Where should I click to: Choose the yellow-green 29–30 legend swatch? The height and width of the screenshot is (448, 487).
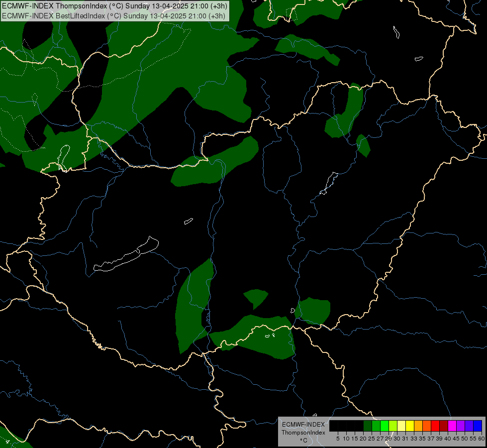pos(393,426)
